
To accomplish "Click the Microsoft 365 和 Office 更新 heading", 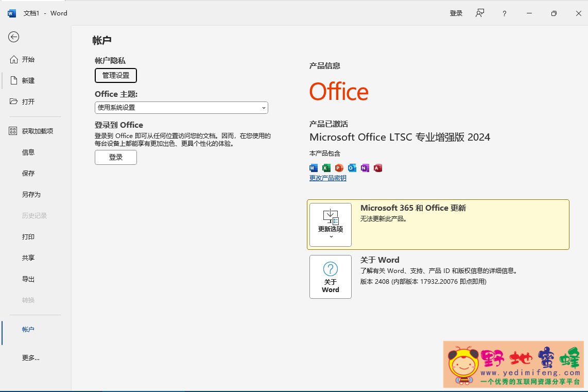I will pyautogui.click(x=413, y=208).
